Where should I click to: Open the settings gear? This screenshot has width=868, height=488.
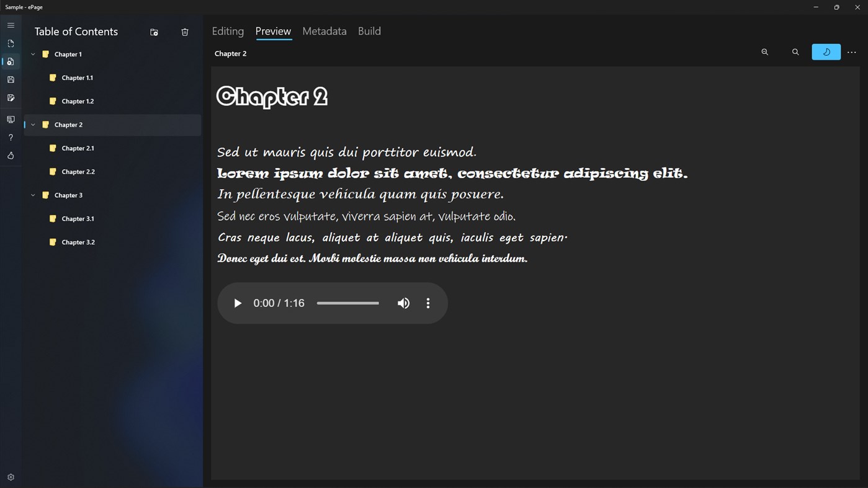pos(11,476)
